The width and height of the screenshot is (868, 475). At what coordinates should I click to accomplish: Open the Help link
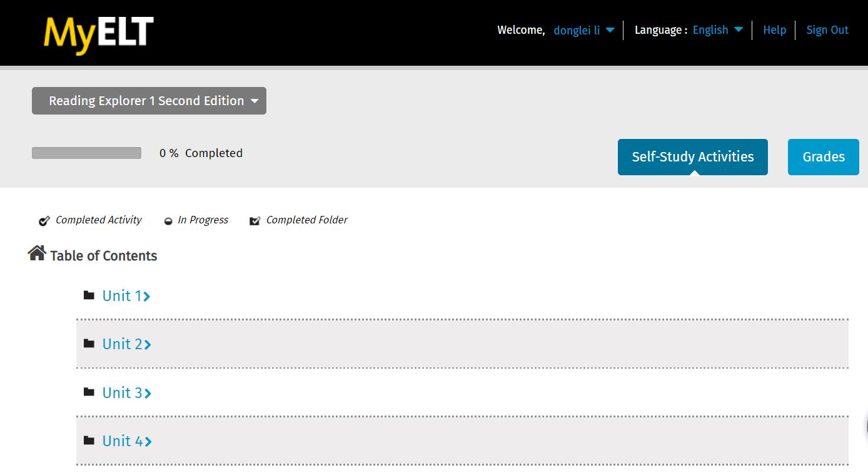coord(774,30)
